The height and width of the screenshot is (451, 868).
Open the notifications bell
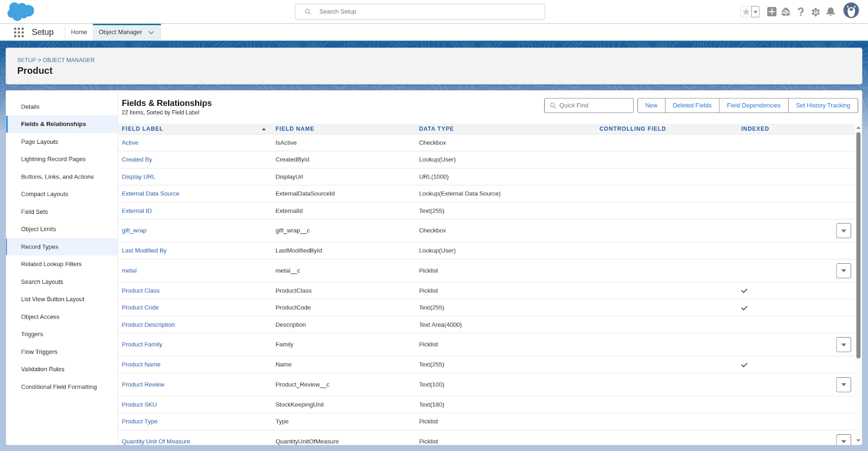[x=831, y=12]
